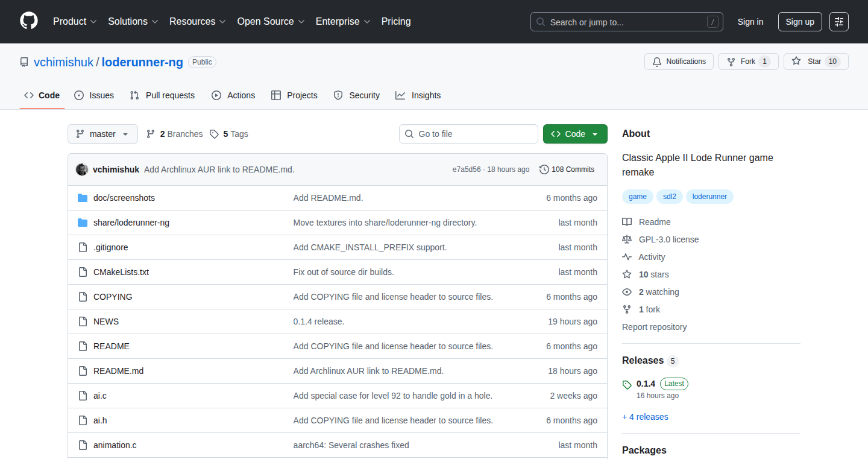868x459 pixels.
Task: Click the eye icon next to watching
Action: coord(627,292)
